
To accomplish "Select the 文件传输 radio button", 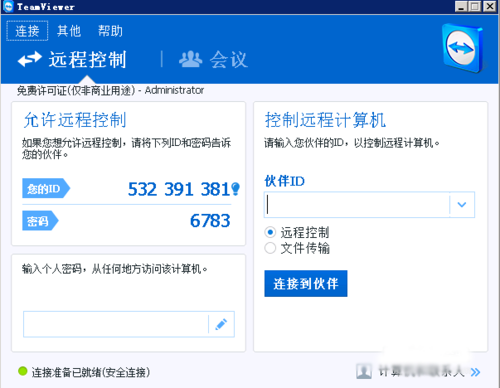I will (270, 248).
